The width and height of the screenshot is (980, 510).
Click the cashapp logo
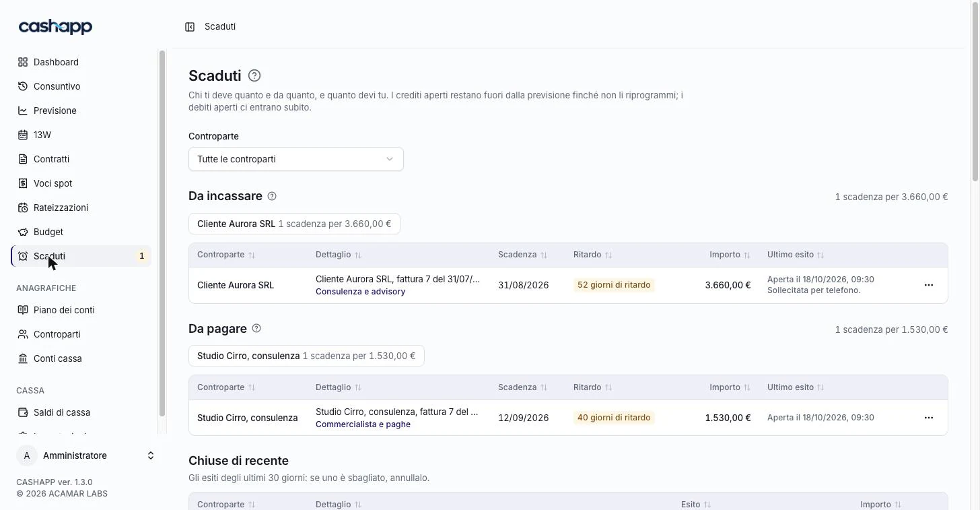tap(55, 27)
